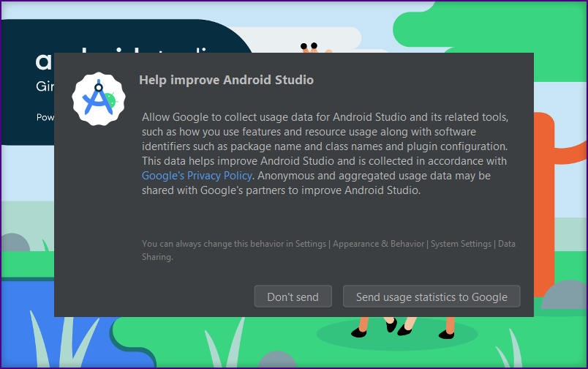Click the Powered by text on splash

pos(44,117)
